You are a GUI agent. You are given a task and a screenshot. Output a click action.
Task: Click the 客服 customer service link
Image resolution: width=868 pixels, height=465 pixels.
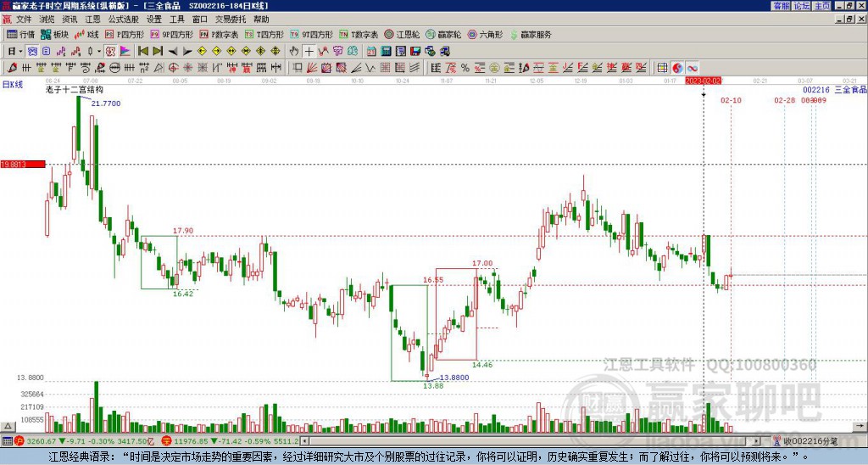coord(781,6)
